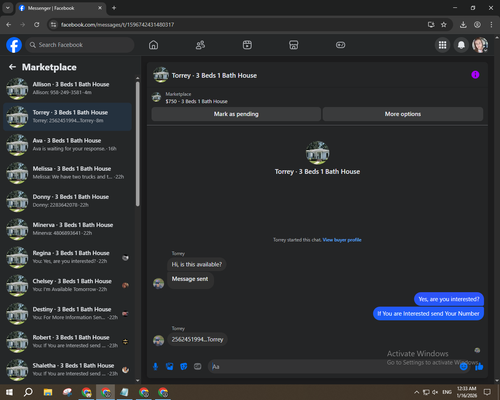Open the Destiny 3 Beds conversation

[x=67, y=314]
